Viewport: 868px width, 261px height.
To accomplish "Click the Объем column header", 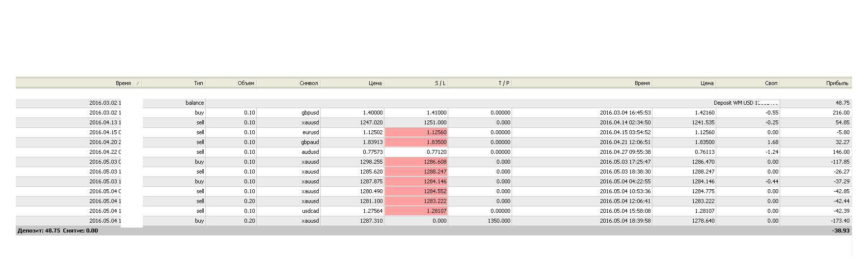I will point(245,83).
